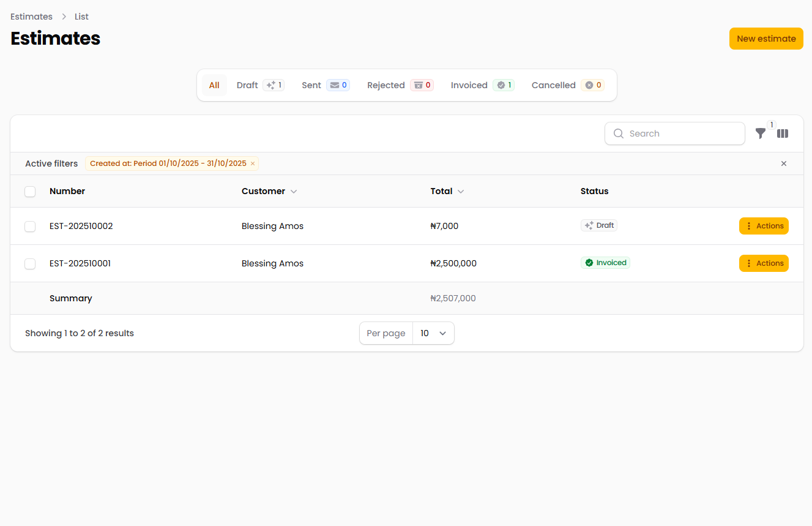Viewport: 812px width, 526px height.
Task: Click the breadcrumb chevron separator
Action: coord(64,17)
